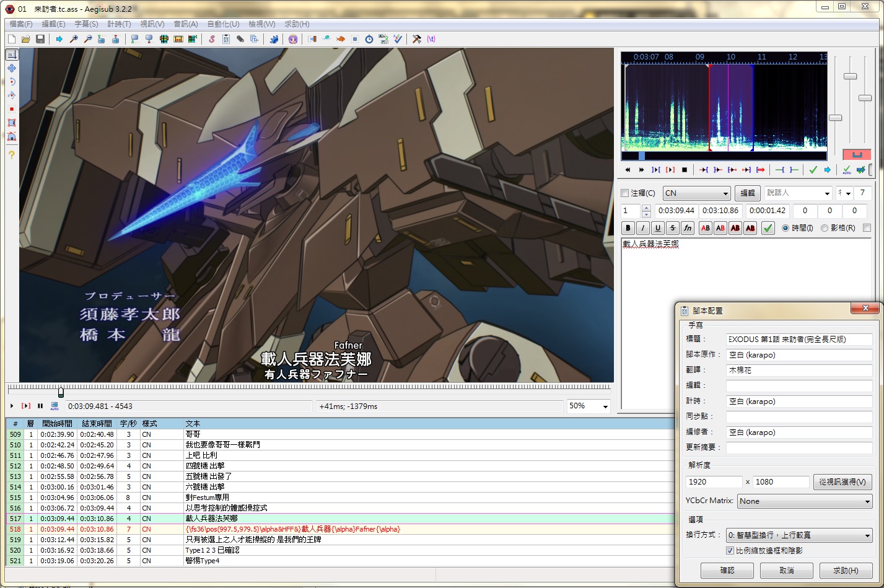Select subtitle row 519 in the grid
This screenshot has width=884, height=588.
coord(339,539)
